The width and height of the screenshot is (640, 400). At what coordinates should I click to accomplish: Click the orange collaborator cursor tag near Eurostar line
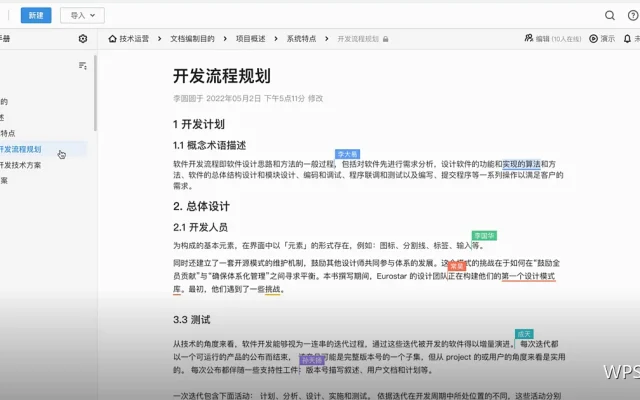[457, 266]
